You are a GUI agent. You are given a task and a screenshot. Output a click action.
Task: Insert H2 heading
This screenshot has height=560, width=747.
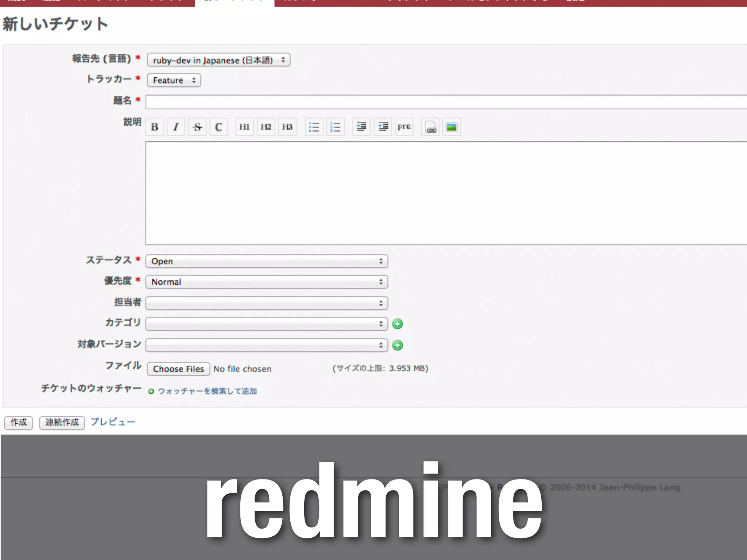[266, 127]
